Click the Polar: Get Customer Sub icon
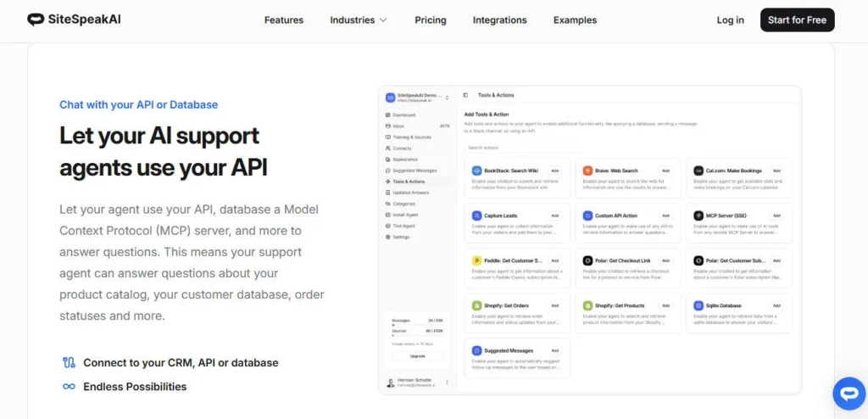Image resolution: width=868 pixels, height=419 pixels. click(698, 260)
